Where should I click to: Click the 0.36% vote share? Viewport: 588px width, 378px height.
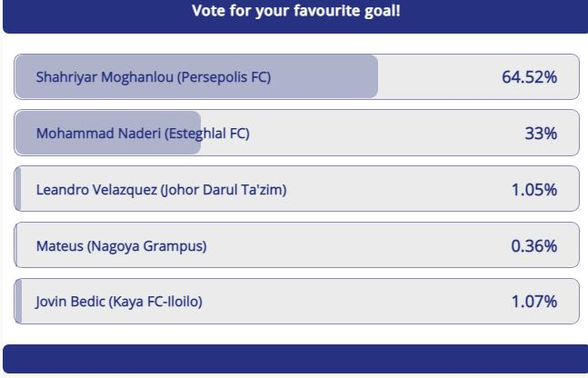pos(533,246)
